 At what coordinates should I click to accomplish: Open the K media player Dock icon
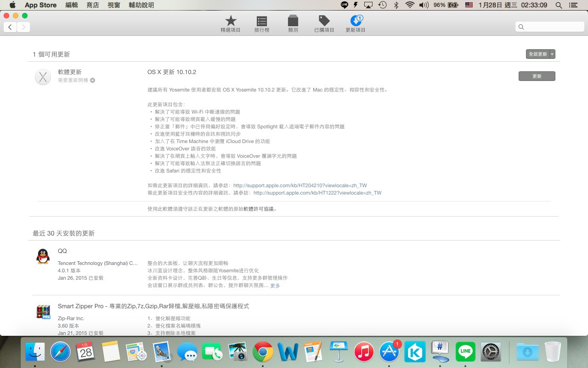pyautogui.click(x=414, y=352)
